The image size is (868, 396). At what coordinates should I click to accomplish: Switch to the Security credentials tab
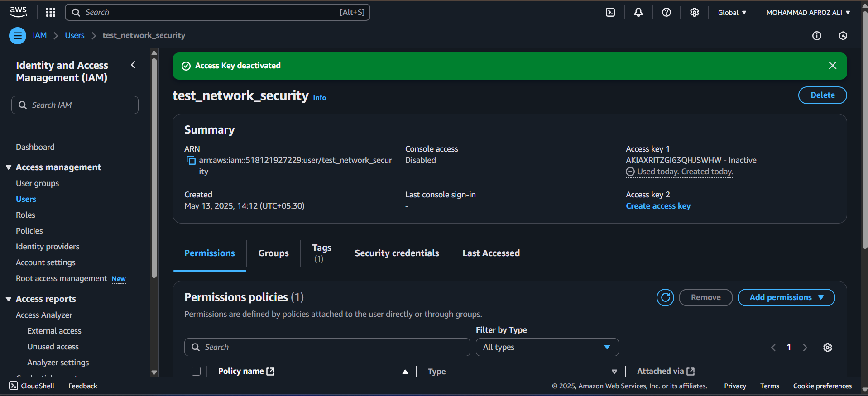click(397, 253)
